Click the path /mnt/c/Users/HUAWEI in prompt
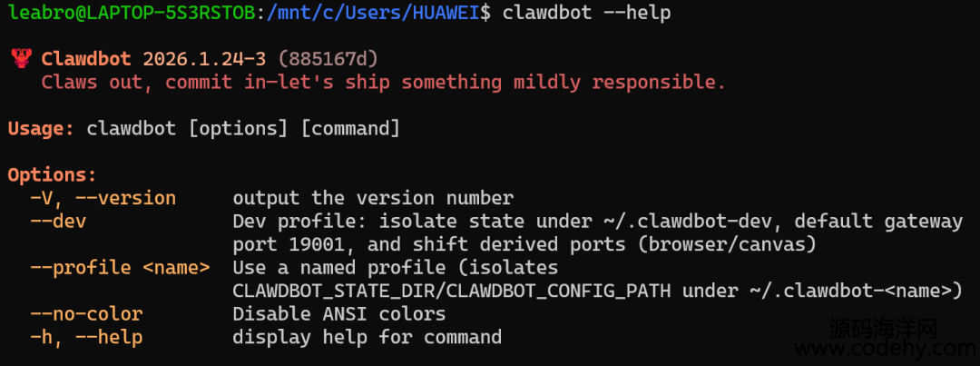 373,13
